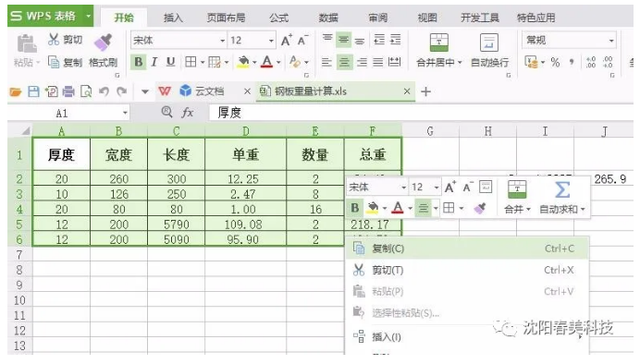The height and width of the screenshot is (364, 640).
Task: Open the mini toolbar font name dropdown
Action: (403, 188)
